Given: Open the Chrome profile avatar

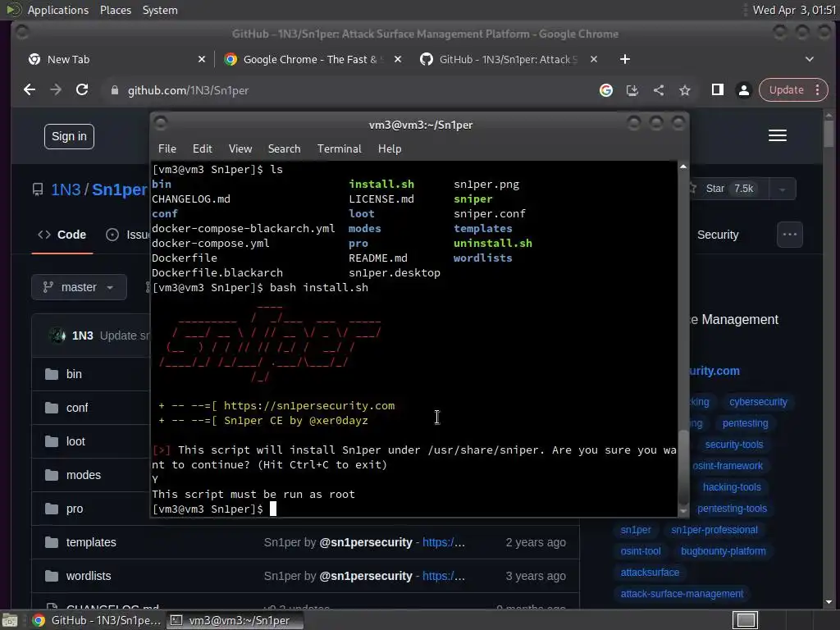Looking at the screenshot, I should pyautogui.click(x=743, y=90).
